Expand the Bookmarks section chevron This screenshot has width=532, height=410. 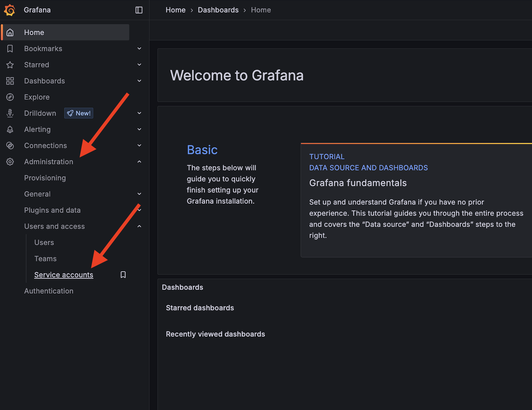coord(139,49)
